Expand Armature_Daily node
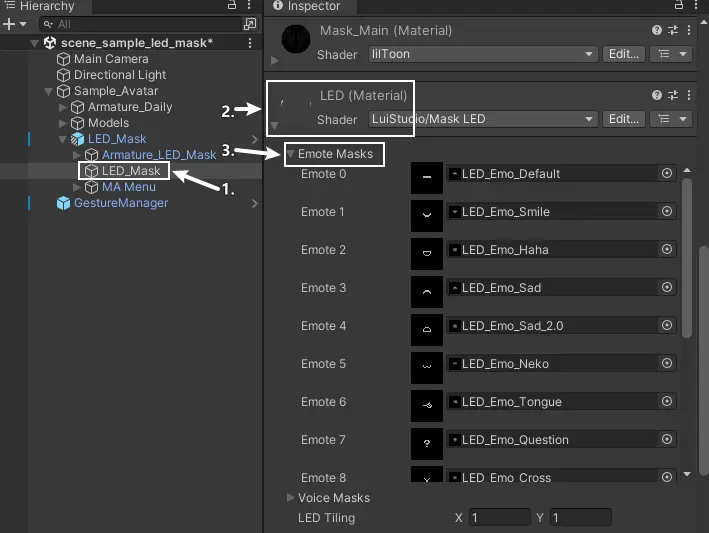The image size is (709, 533). point(62,107)
